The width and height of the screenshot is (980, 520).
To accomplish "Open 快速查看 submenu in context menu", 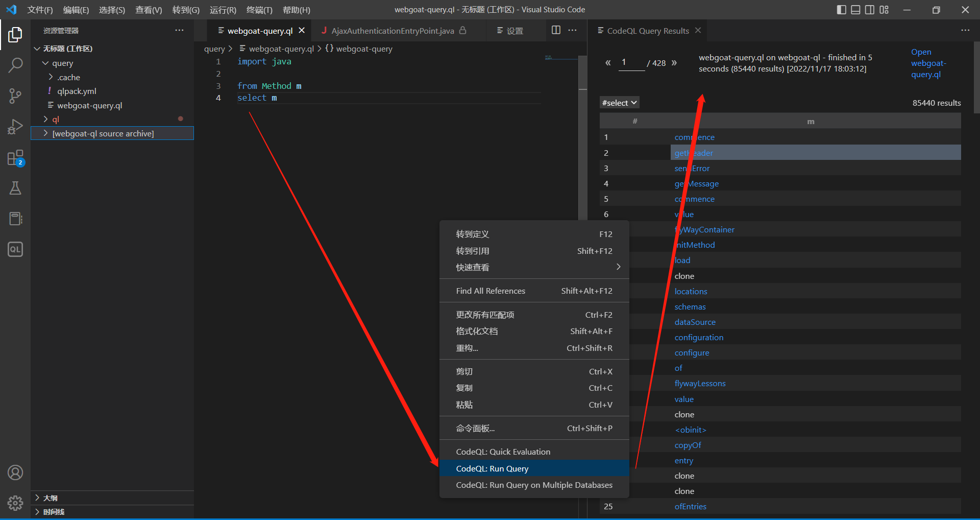I will click(x=534, y=267).
